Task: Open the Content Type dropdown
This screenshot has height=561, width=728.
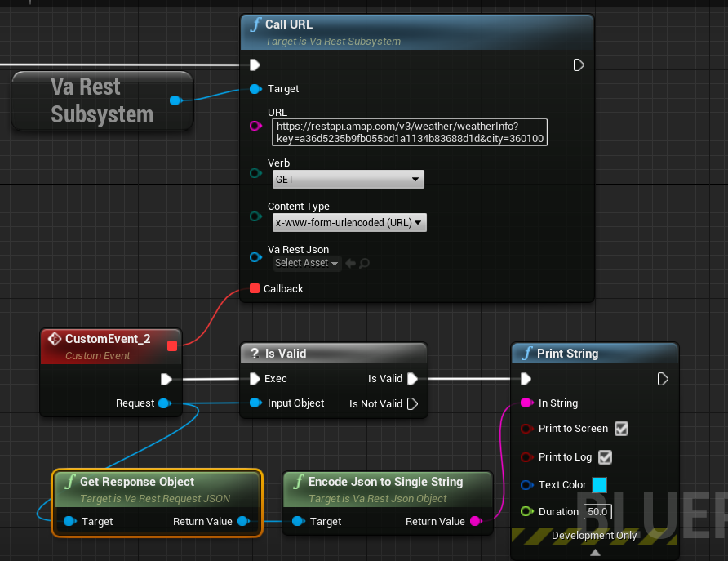Action: coord(349,222)
